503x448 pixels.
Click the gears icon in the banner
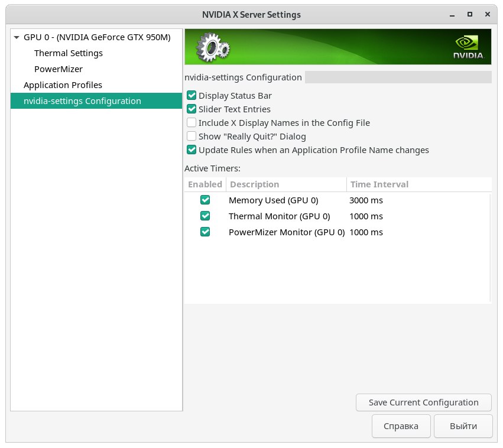click(x=213, y=47)
